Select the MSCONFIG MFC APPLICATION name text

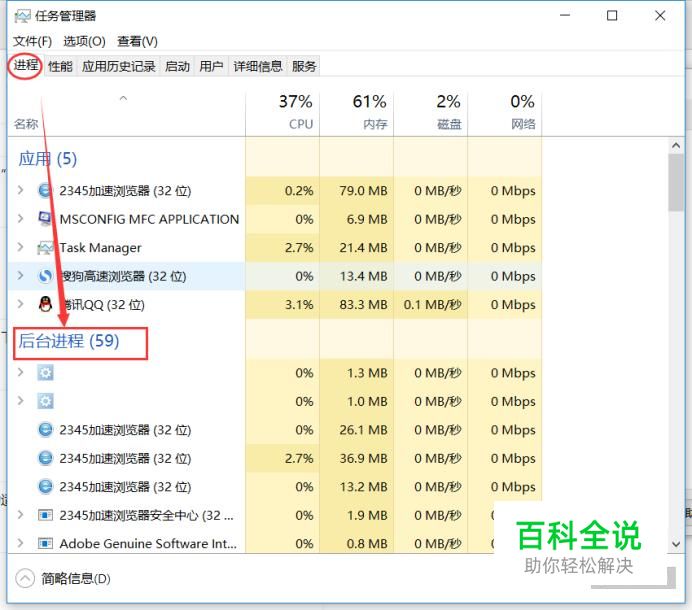[x=149, y=219]
